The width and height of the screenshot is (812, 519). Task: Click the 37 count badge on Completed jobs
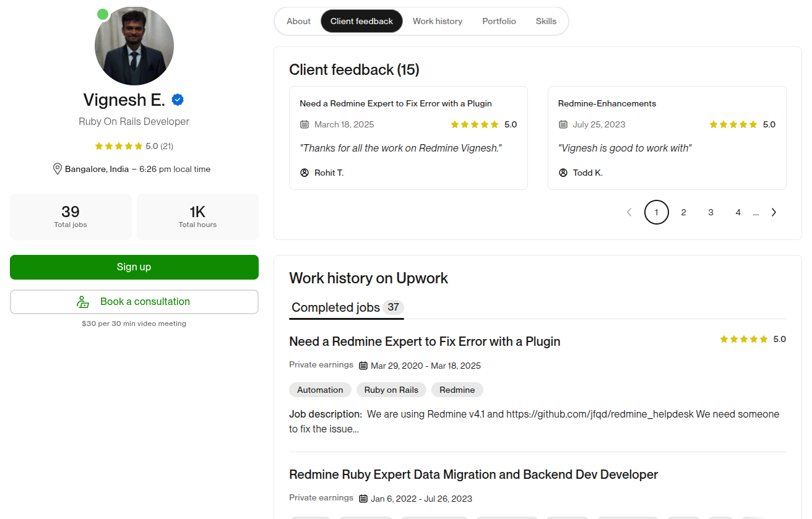click(393, 307)
